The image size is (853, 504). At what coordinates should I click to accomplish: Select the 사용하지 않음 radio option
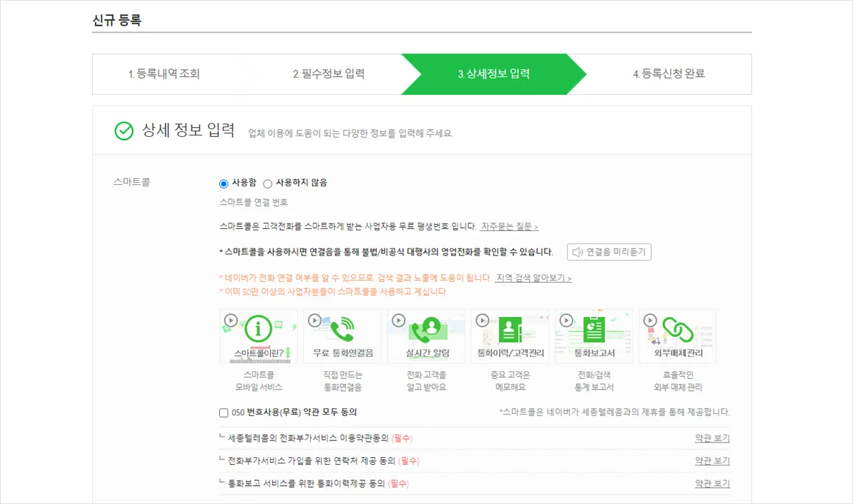pyautogui.click(x=267, y=184)
